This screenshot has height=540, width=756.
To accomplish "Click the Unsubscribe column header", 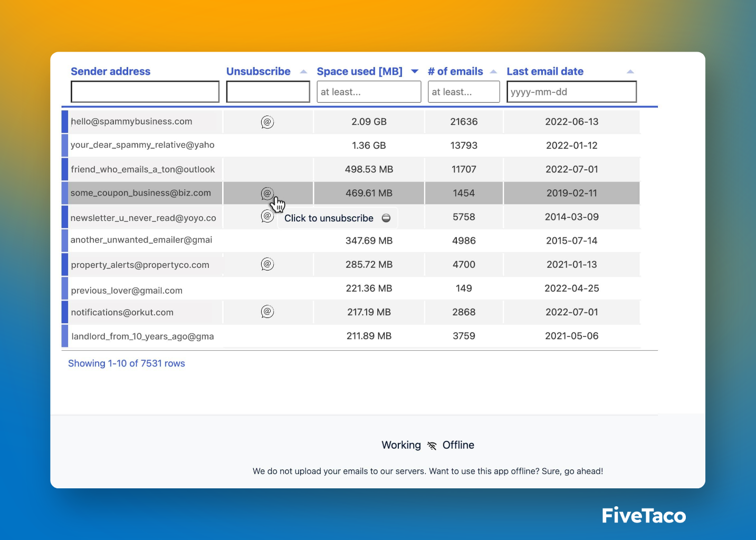I will click(259, 71).
